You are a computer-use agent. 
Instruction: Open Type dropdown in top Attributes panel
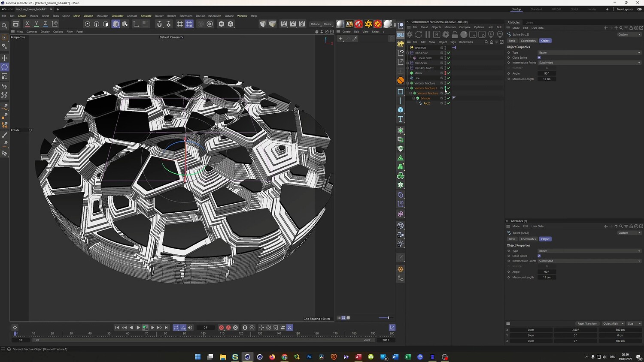pos(589,53)
